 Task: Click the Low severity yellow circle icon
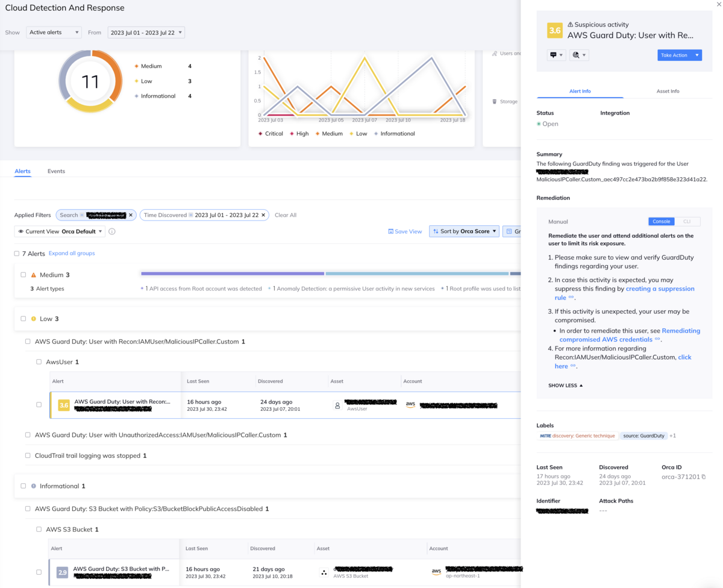pos(34,319)
